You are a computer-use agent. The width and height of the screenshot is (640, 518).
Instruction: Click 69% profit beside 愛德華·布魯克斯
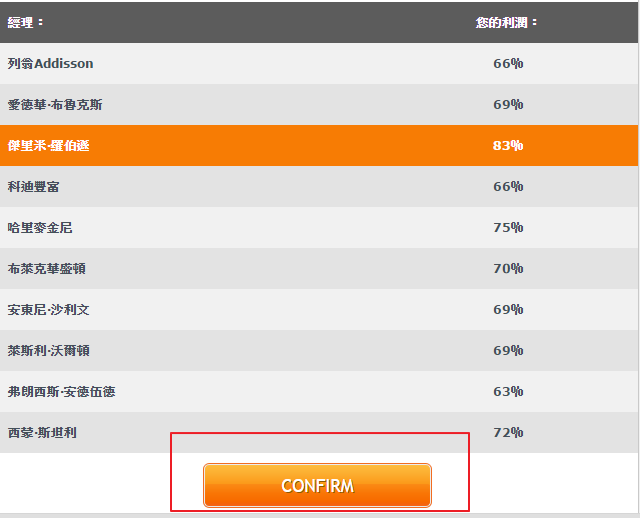point(508,104)
